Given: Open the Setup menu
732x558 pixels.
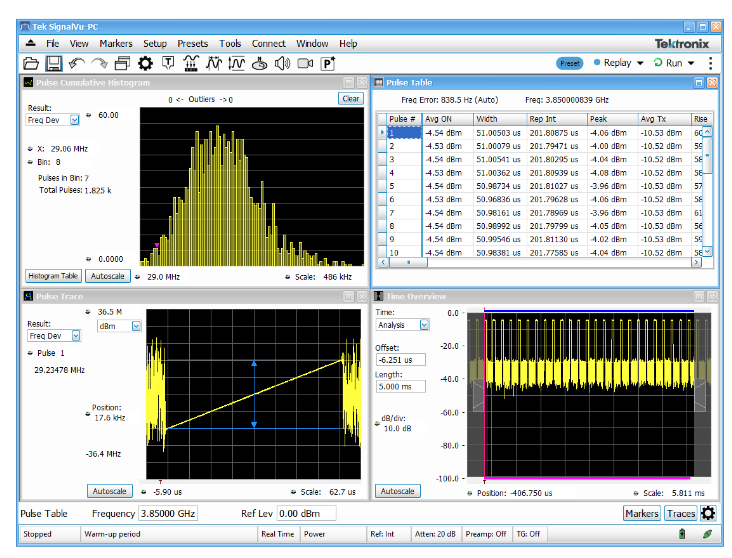Looking at the screenshot, I should [155, 43].
